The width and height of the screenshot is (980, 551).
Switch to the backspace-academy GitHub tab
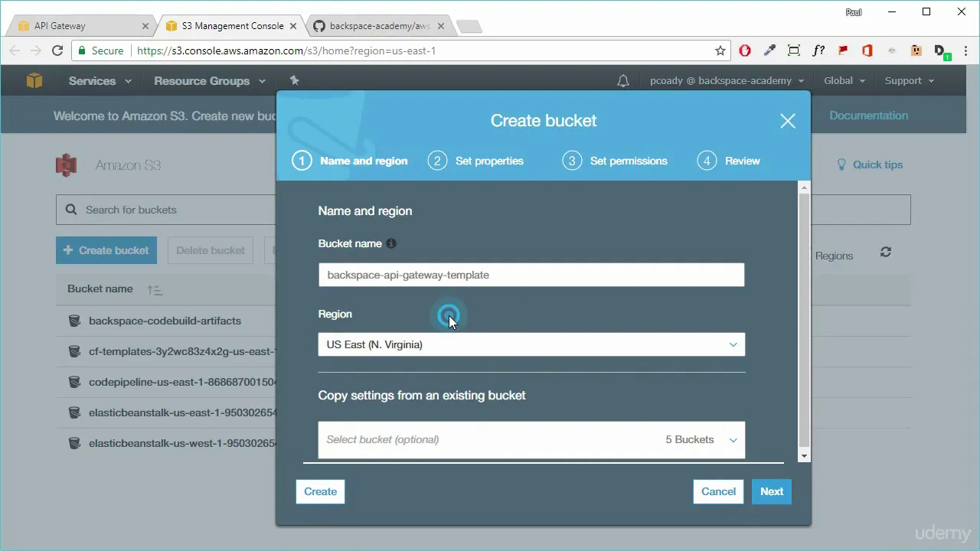[379, 26]
